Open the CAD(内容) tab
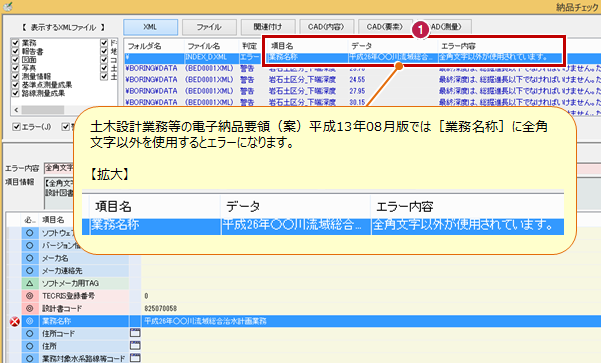The height and width of the screenshot is (363, 601). pos(326,27)
